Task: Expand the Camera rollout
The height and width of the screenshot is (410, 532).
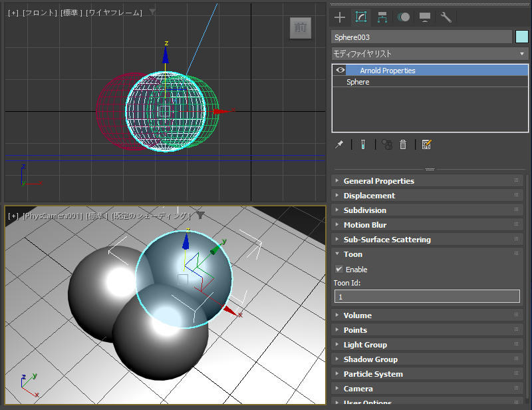Action: pos(427,388)
